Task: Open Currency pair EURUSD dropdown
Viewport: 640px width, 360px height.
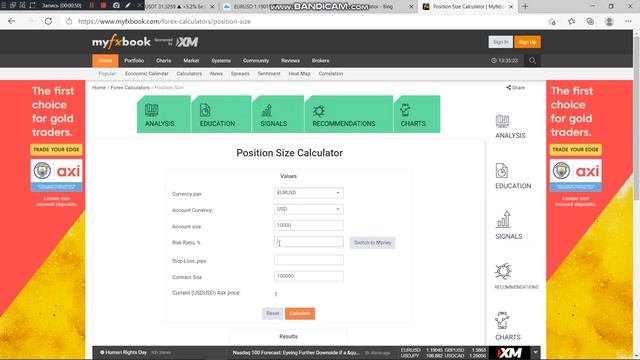Action: pos(309,193)
